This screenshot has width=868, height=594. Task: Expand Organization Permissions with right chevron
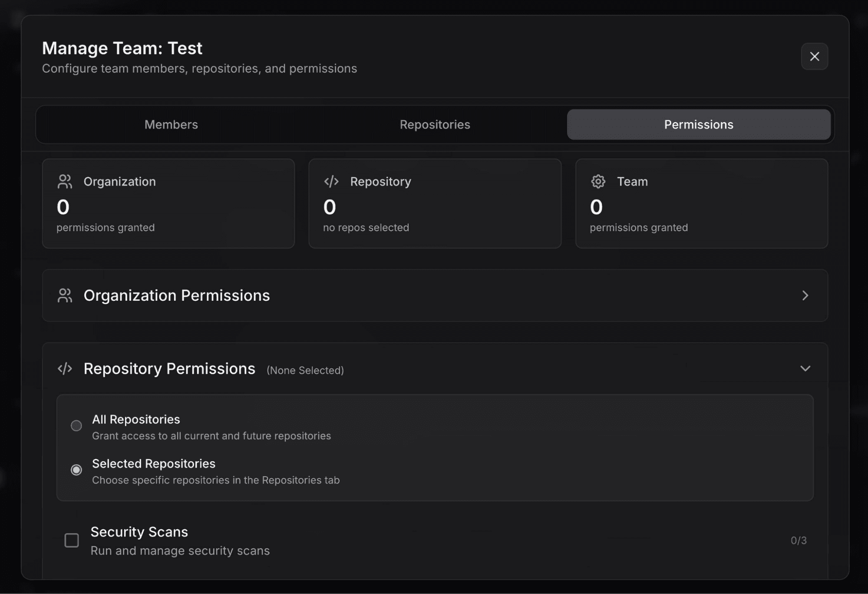[x=805, y=295]
